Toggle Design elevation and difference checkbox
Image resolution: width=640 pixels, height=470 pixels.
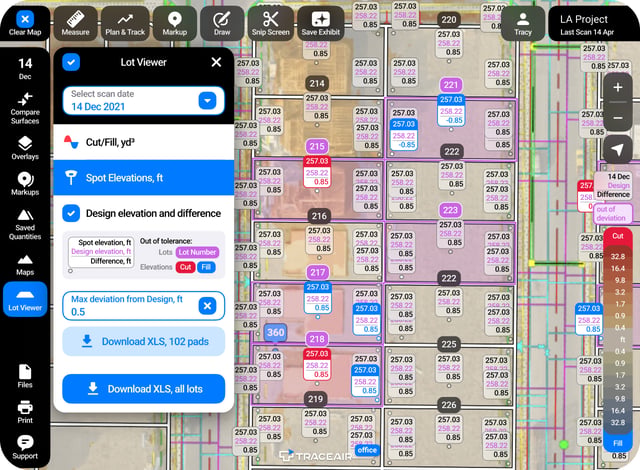[x=71, y=213]
